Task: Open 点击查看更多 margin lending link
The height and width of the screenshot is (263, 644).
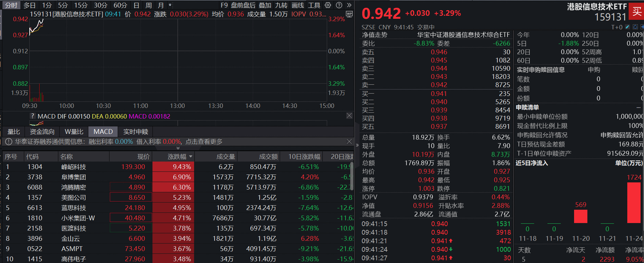Action: pos(204,141)
